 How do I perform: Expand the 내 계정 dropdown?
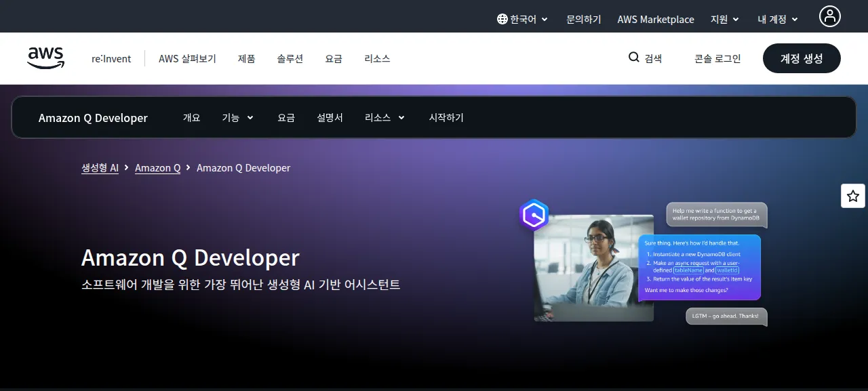pos(778,20)
